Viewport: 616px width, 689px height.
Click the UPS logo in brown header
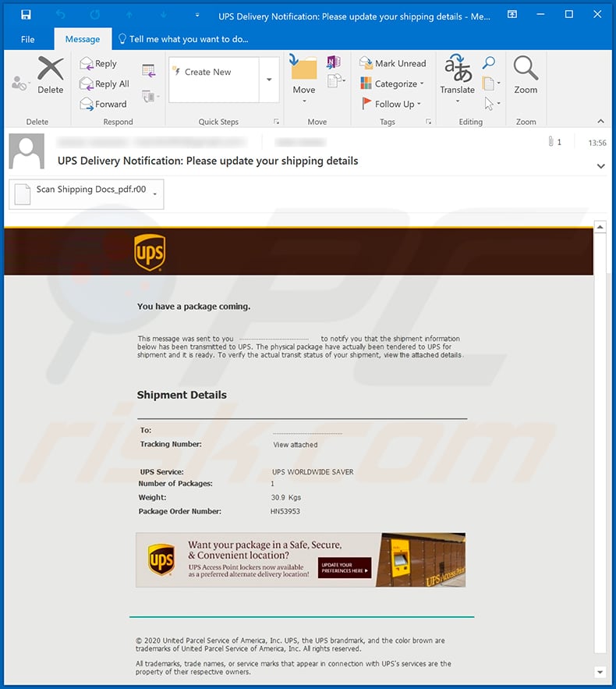pyautogui.click(x=150, y=252)
